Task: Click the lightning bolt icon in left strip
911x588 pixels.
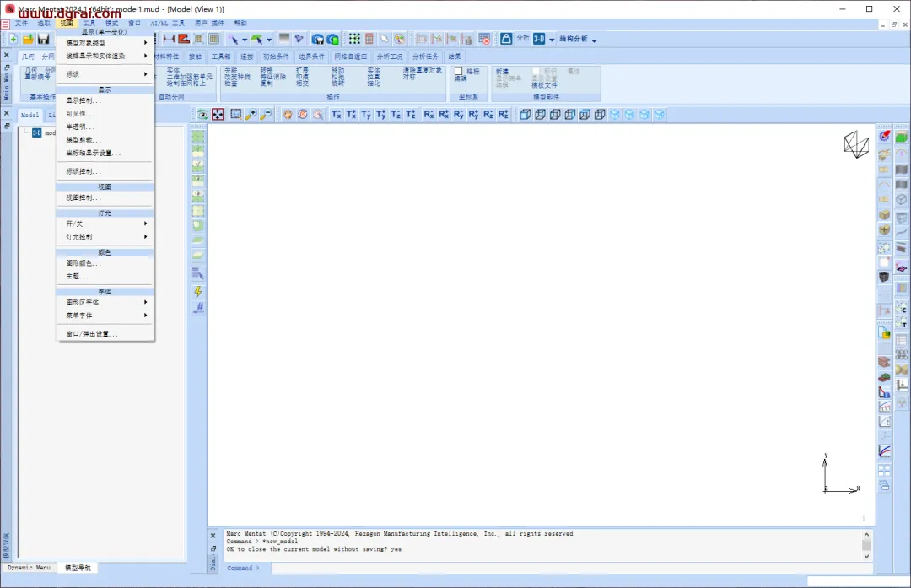Action: point(198,291)
